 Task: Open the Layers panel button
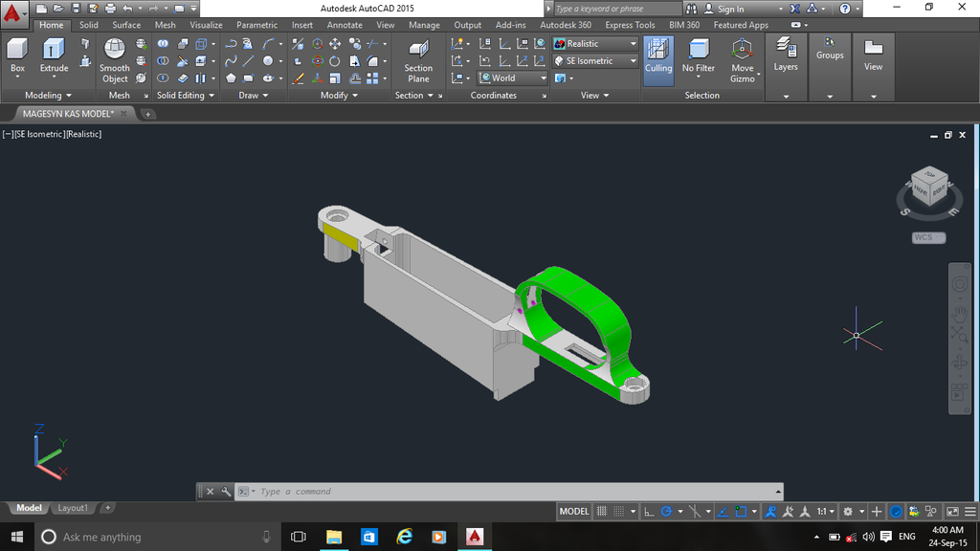tap(786, 55)
